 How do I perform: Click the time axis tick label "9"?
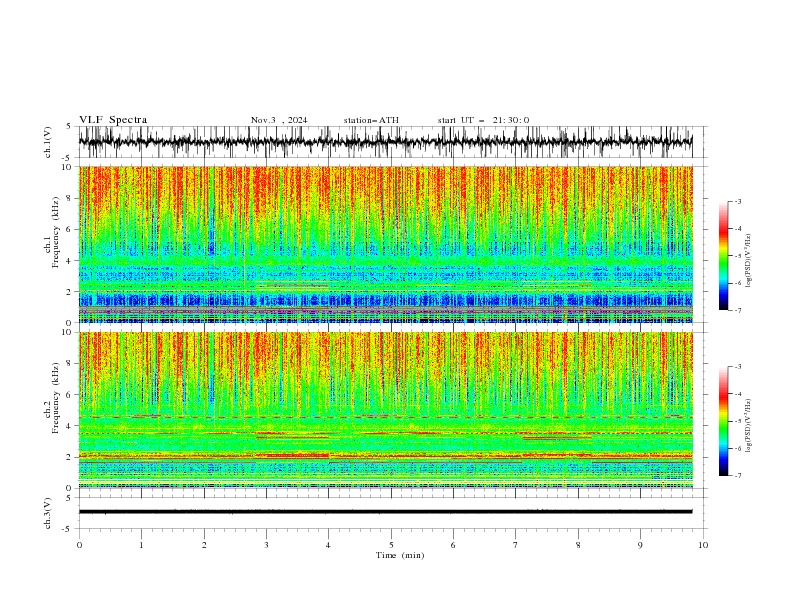(640, 545)
